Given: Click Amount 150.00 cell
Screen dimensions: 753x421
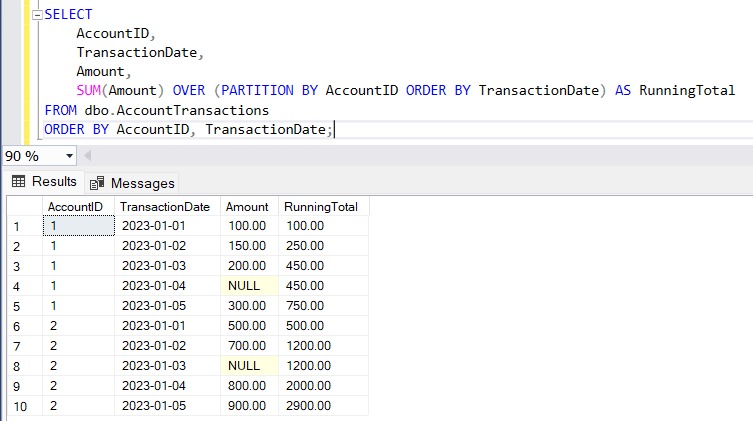Looking at the screenshot, I should (x=249, y=246).
